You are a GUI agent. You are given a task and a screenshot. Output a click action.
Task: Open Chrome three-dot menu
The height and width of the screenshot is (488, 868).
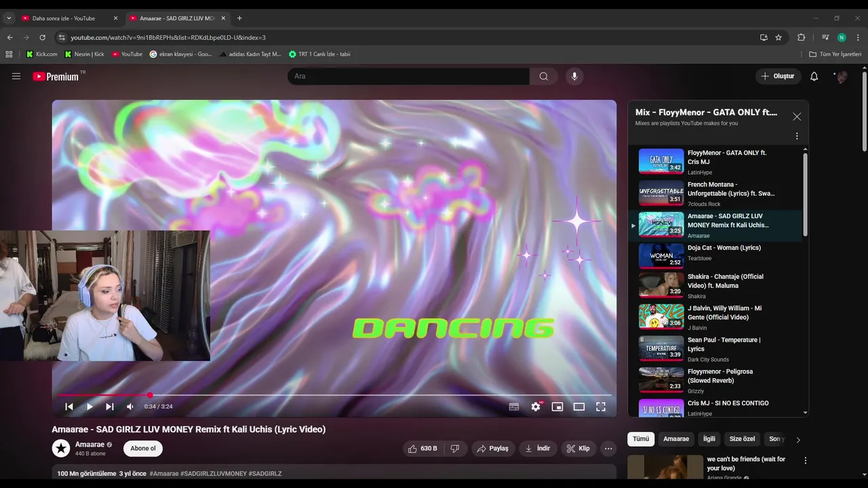tap(859, 37)
